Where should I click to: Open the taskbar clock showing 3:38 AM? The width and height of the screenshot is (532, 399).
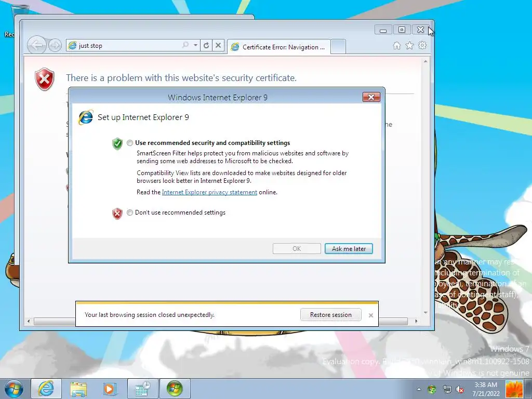pyautogui.click(x=486, y=389)
